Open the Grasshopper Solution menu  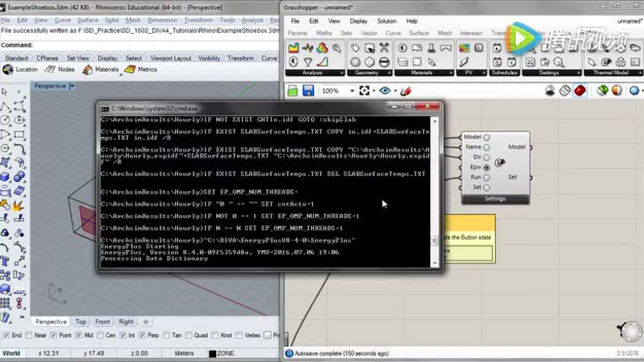click(x=387, y=21)
